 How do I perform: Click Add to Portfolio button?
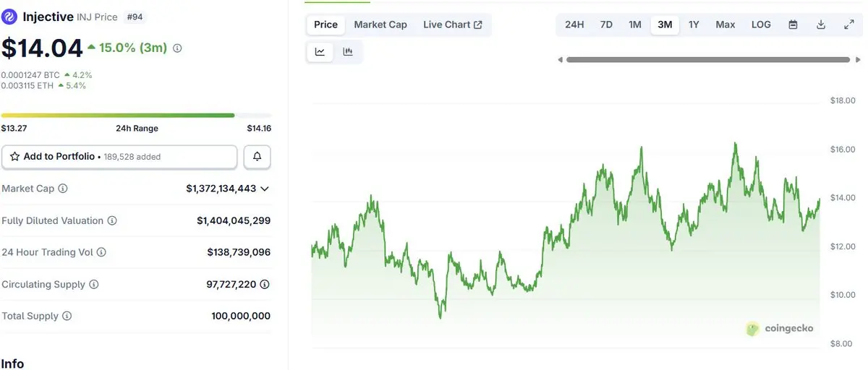pyautogui.click(x=119, y=157)
